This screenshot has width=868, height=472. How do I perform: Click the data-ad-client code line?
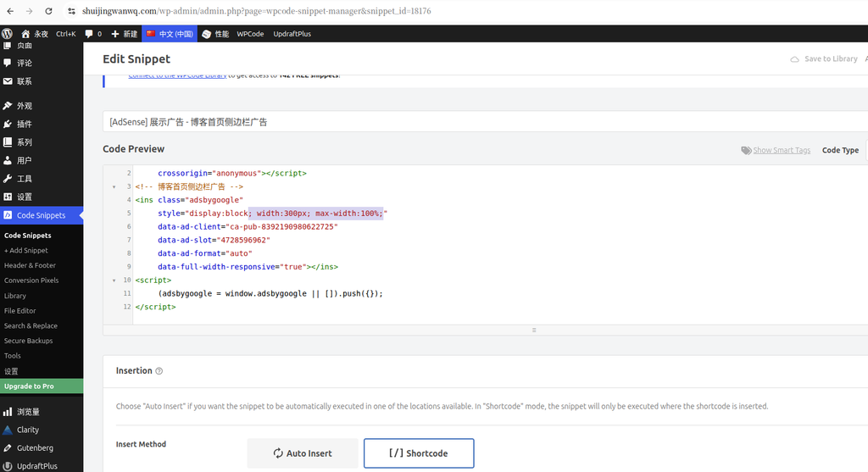coord(248,227)
